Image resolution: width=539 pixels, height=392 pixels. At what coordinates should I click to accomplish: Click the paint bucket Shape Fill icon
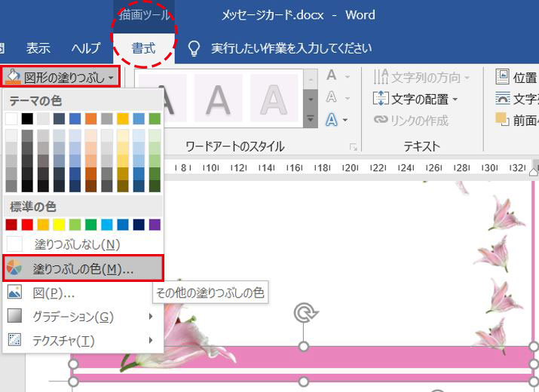click(x=13, y=77)
